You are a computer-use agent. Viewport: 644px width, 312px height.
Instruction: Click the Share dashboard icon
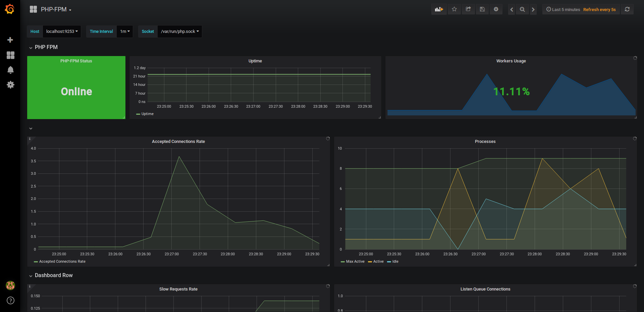[468, 9]
